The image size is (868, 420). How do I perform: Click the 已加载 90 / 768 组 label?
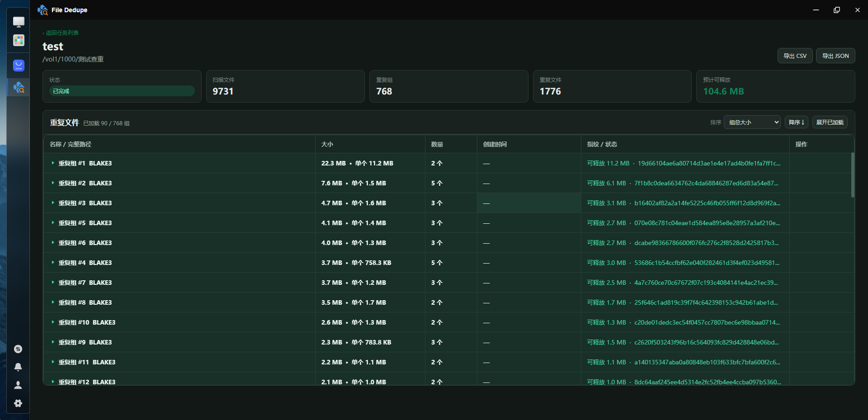click(x=106, y=123)
